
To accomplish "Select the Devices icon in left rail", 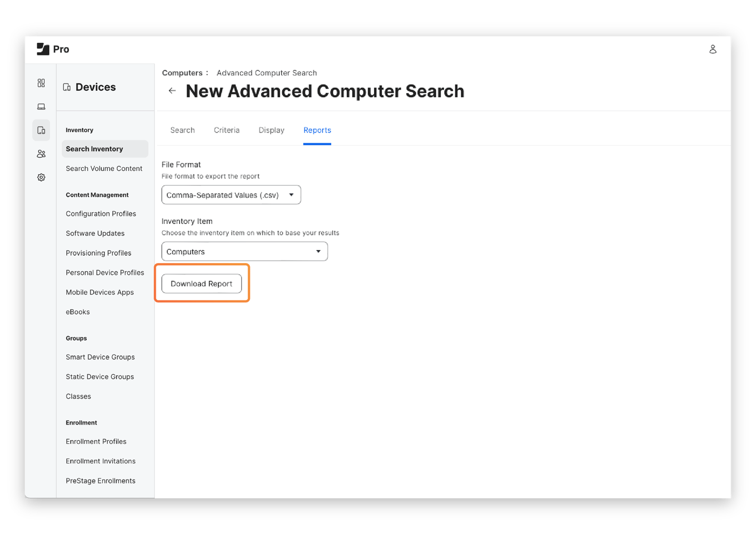I will click(x=41, y=130).
